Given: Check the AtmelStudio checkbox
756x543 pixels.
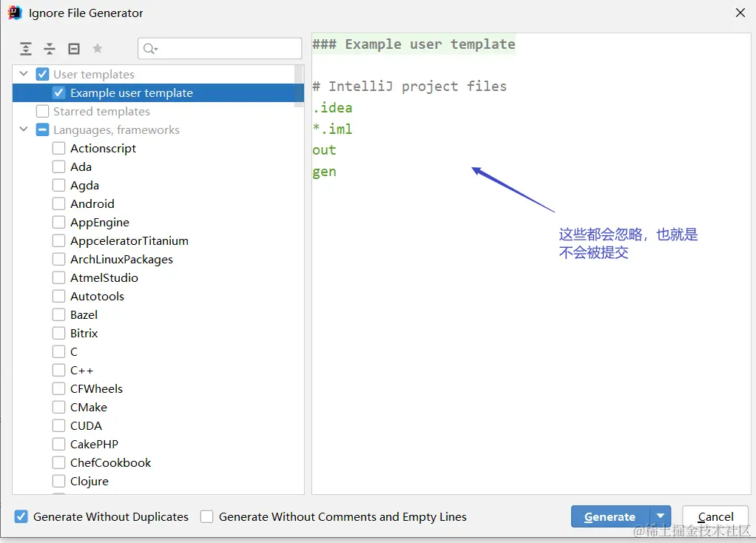Looking at the screenshot, I should 59,277.
